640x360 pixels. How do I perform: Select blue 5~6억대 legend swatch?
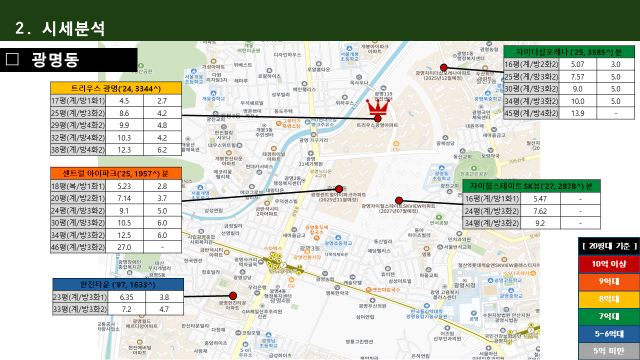click(609, 334)
